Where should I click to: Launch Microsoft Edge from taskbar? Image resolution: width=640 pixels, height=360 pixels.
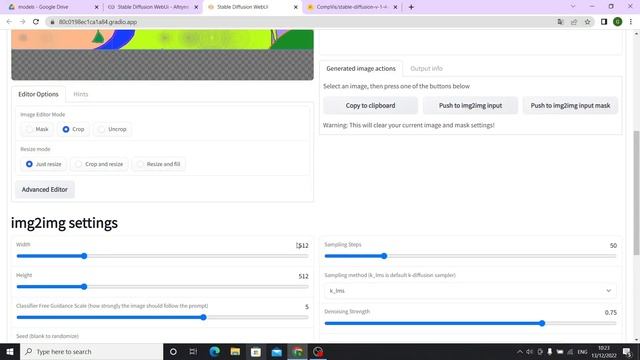coord(214,351)
